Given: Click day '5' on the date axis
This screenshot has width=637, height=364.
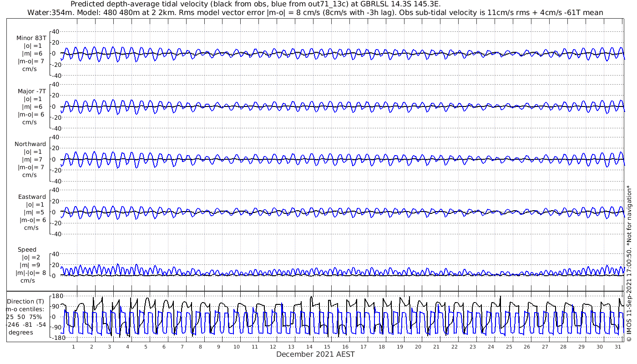Looking at the screenshot, I should coord(146,347).
